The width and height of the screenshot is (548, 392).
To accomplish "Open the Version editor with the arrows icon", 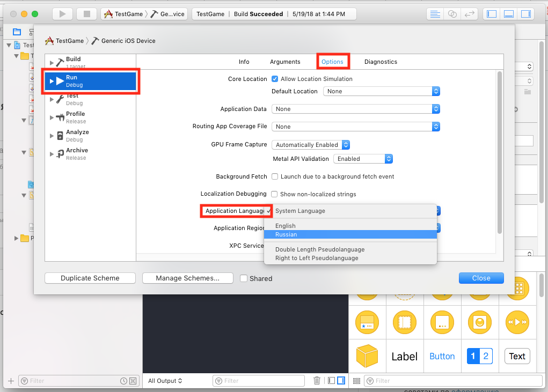I will click(x=470, y=14).
